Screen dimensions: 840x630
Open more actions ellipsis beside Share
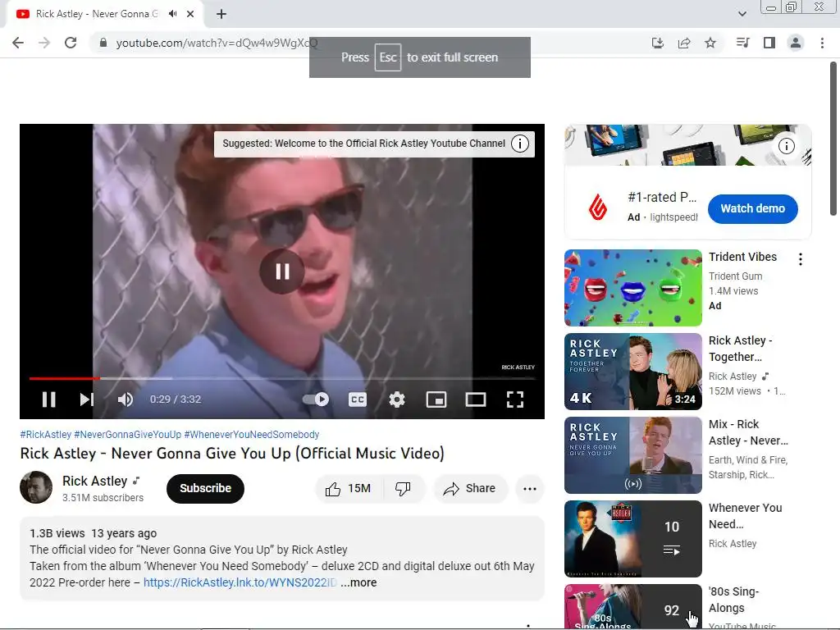click(x=530, y=489)
